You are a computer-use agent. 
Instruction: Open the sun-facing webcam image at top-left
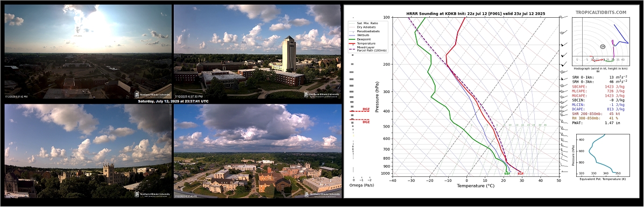tap(88, 51)
